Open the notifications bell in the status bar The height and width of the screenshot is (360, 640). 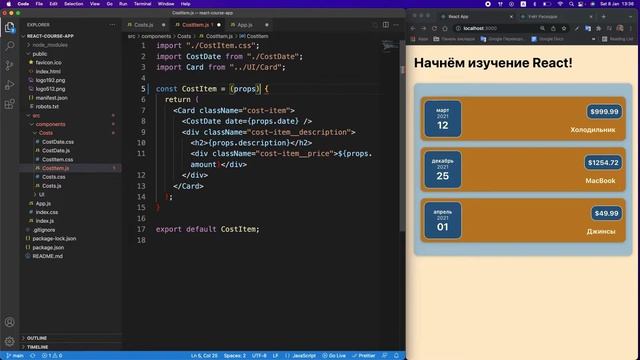[x=396, y=356]
